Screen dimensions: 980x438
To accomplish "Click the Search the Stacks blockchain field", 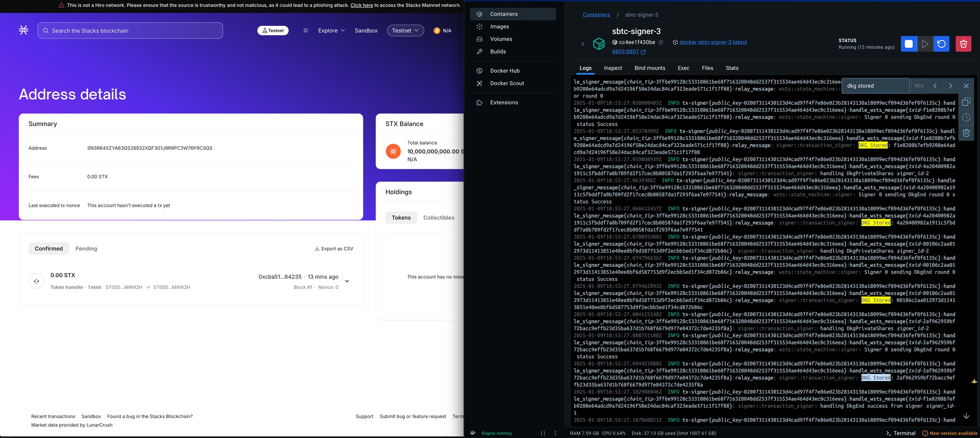I will (130, 31).
